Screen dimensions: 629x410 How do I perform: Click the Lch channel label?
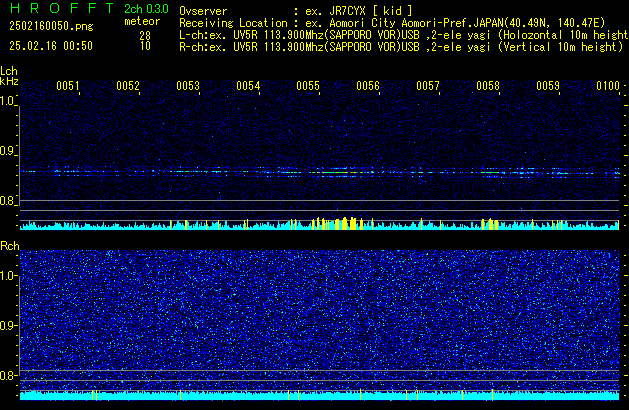(9, 71)
